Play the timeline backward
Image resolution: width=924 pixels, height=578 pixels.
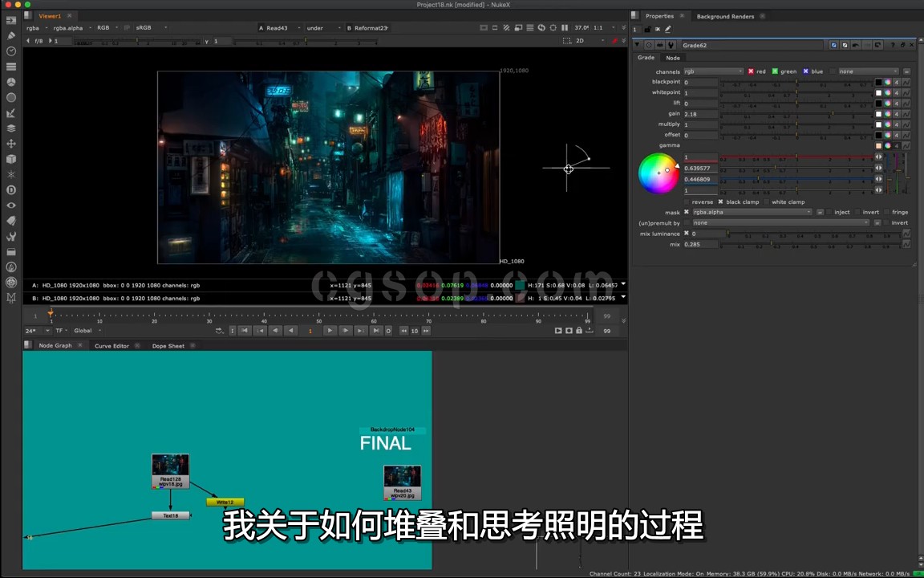(290, 331)
